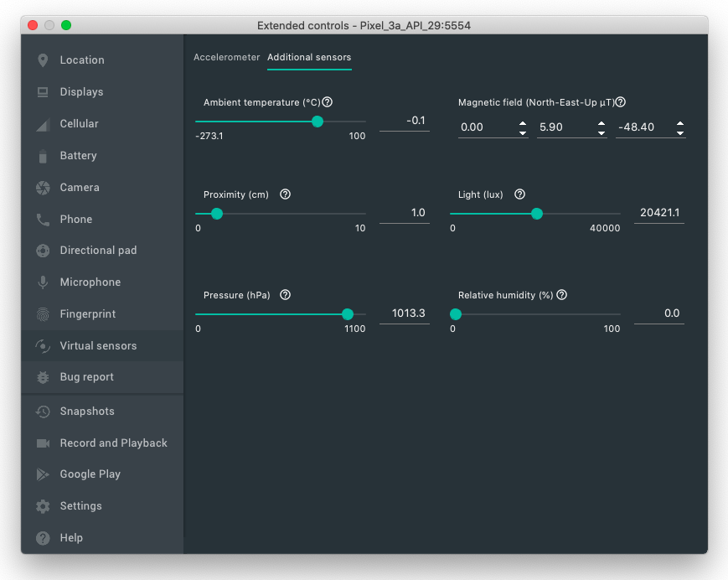The width and height of the screenshot is (728, 580).
Task: Show help tooltip for Magnetic field
Action: [x=621, y=102]
